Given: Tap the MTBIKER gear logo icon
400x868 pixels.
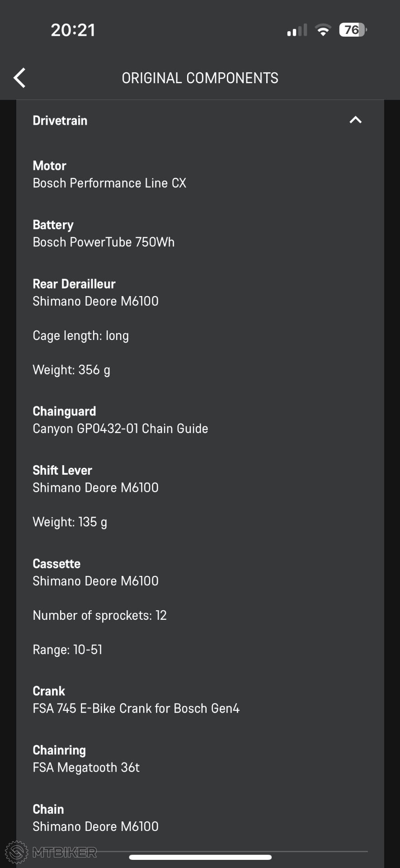Looking at the screenshot, I should (x=16, y=852).
